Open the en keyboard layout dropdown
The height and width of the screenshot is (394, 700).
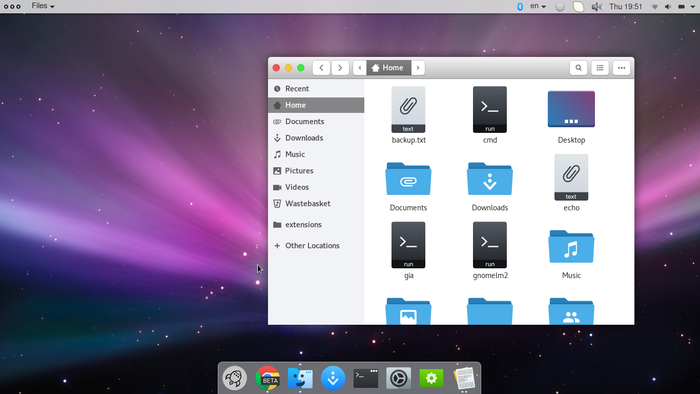click(x=538, y=6)
